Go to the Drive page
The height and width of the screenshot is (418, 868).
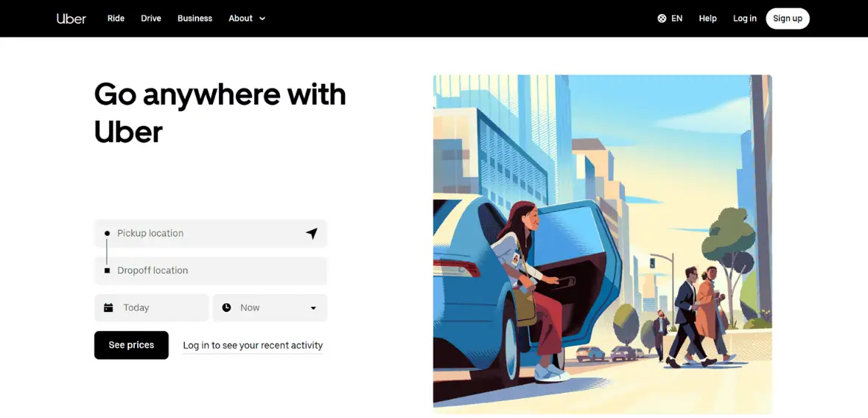[151, 18]
